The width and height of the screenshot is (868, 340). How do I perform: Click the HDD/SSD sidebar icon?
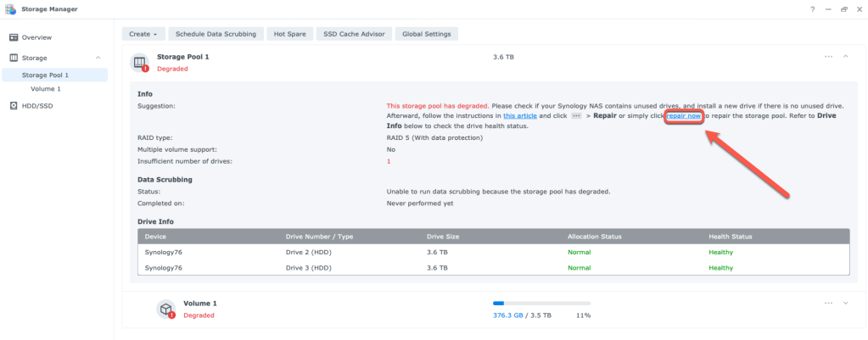coord(14,106)
